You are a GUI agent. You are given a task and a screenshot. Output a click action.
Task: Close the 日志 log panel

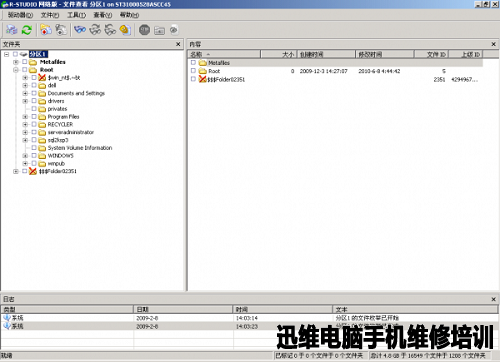click(x=494, y=299)
